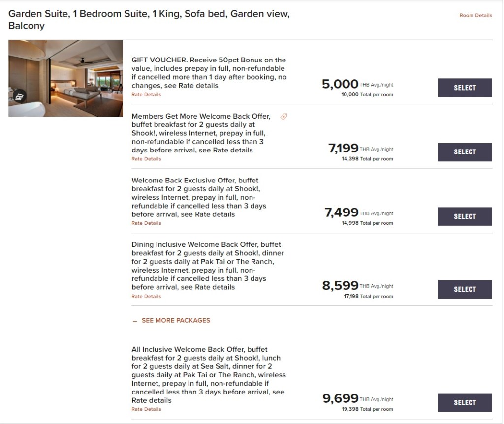
Task: Show Rate Details for All Inclusive offer
Action: coord(146,409)
